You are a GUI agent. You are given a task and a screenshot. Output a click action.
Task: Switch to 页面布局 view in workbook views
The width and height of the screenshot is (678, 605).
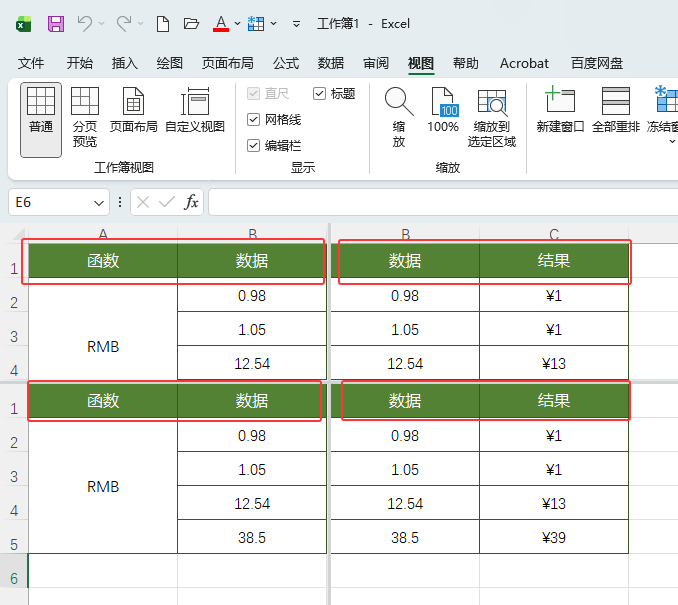click(133, 109)
